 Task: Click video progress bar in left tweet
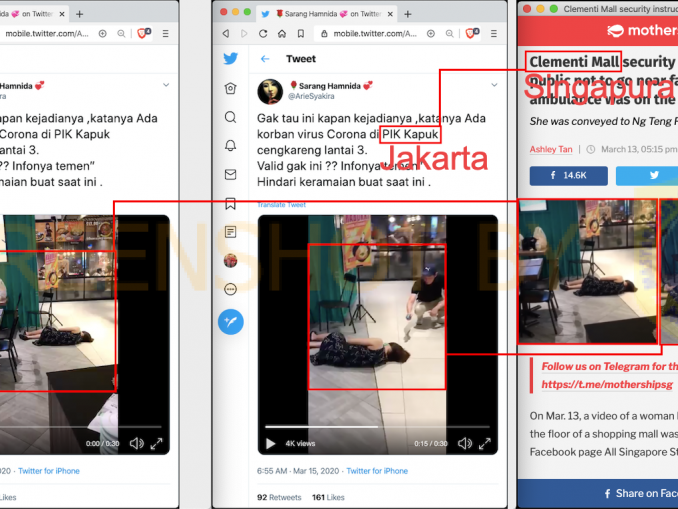point(81,427)
